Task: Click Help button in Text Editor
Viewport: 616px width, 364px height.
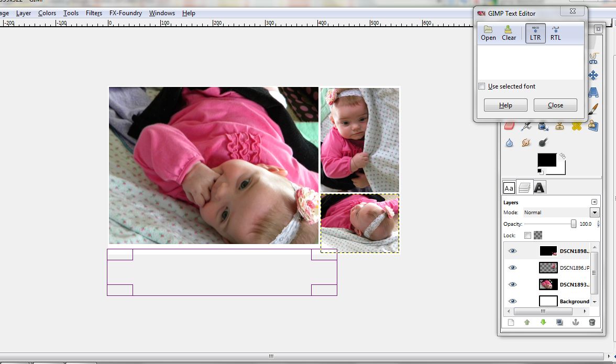Action: click(505, 105)
